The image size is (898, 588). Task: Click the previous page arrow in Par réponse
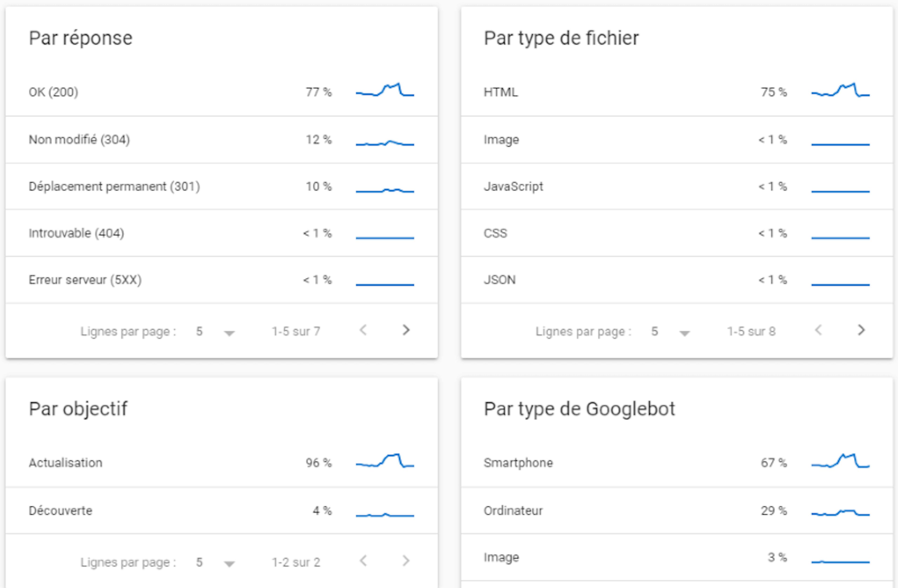363,330
